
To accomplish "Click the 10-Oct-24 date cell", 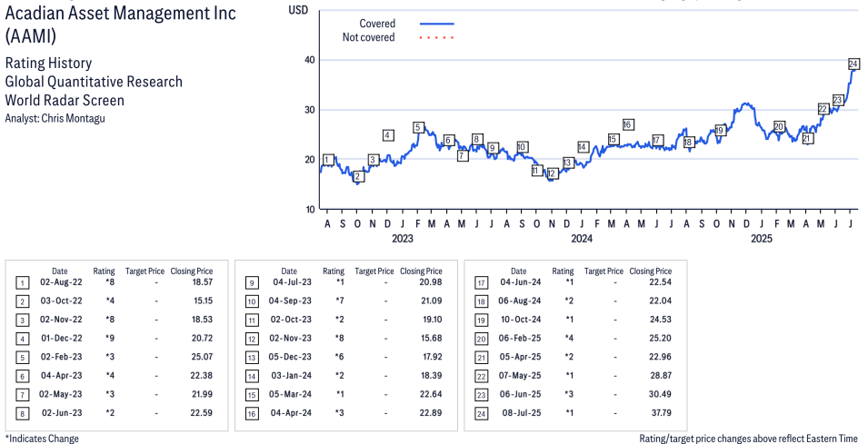I will point(521,319).
